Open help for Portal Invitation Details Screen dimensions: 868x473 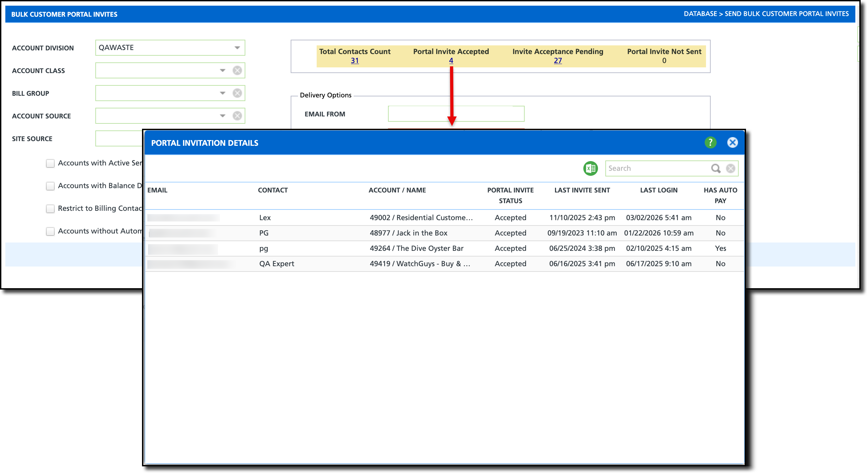(x=710, y=143)
